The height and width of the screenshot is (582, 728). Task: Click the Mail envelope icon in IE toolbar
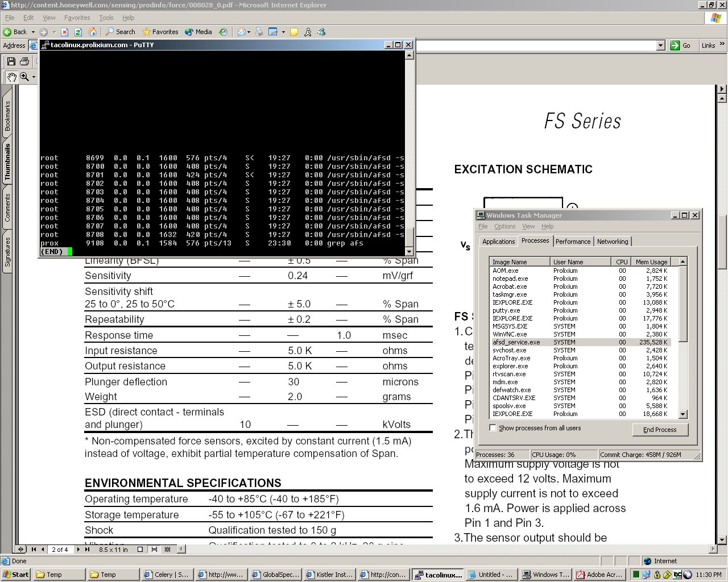[x=242, y=32]
